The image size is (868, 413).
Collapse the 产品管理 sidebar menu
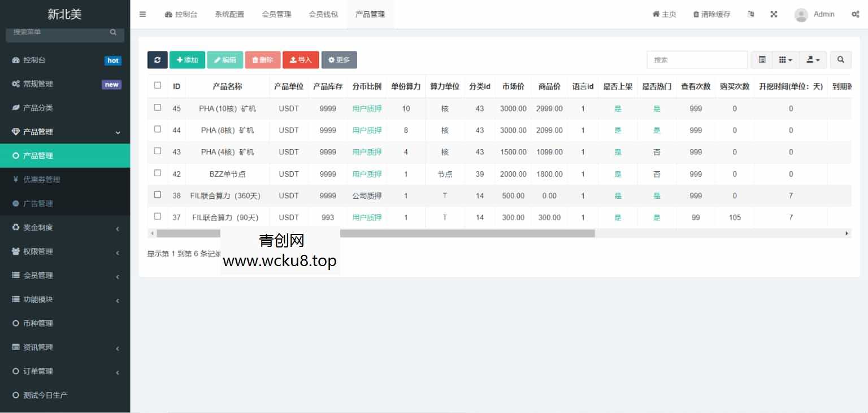click(x=65, y=132)
